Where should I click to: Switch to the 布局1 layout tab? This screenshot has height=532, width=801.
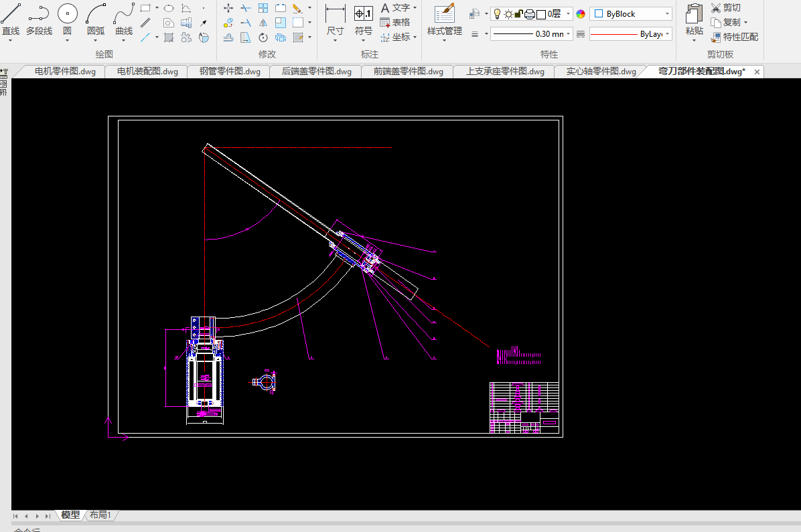coord(100,515)
